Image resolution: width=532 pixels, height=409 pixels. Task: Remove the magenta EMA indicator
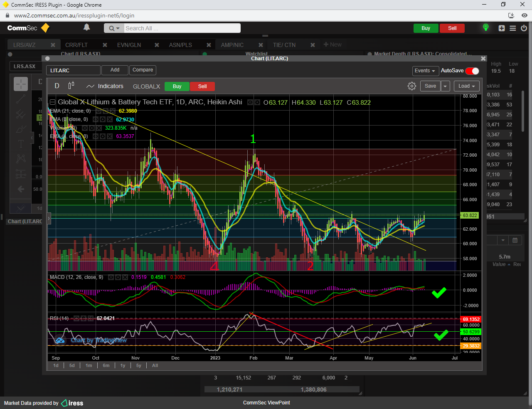tap(110, 136)
